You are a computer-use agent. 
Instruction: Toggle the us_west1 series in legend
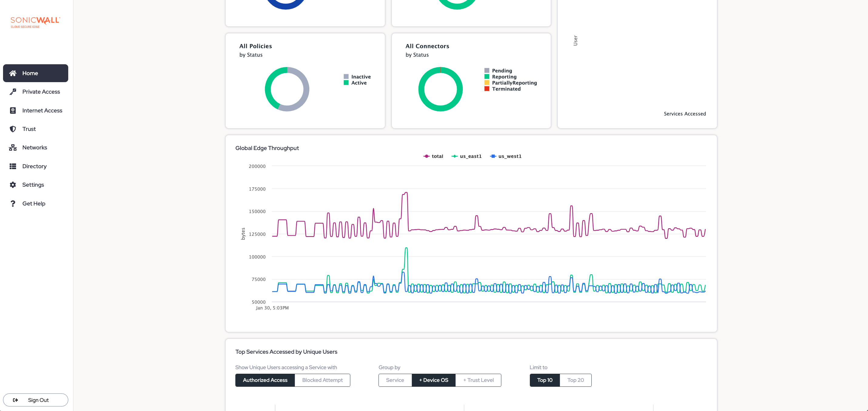506,156
